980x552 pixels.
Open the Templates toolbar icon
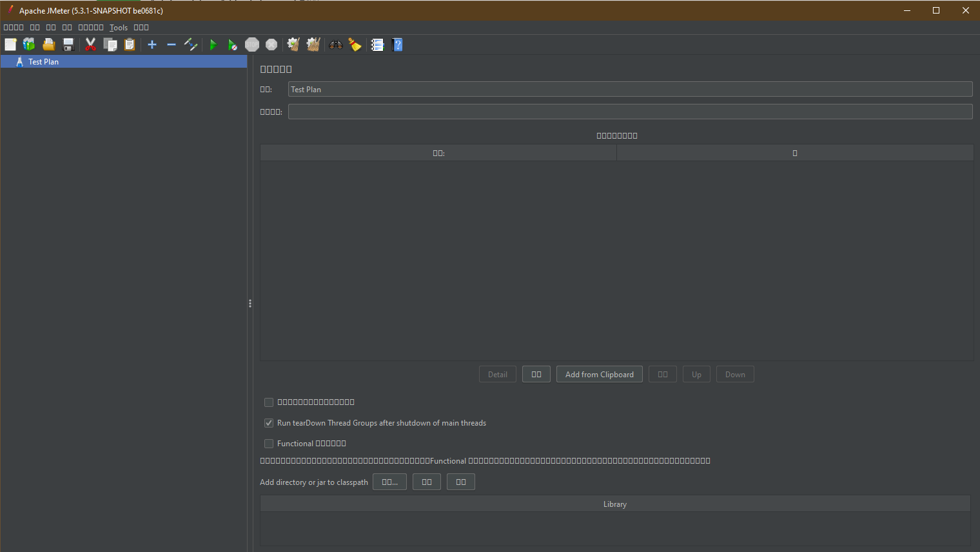click(29, 44)
